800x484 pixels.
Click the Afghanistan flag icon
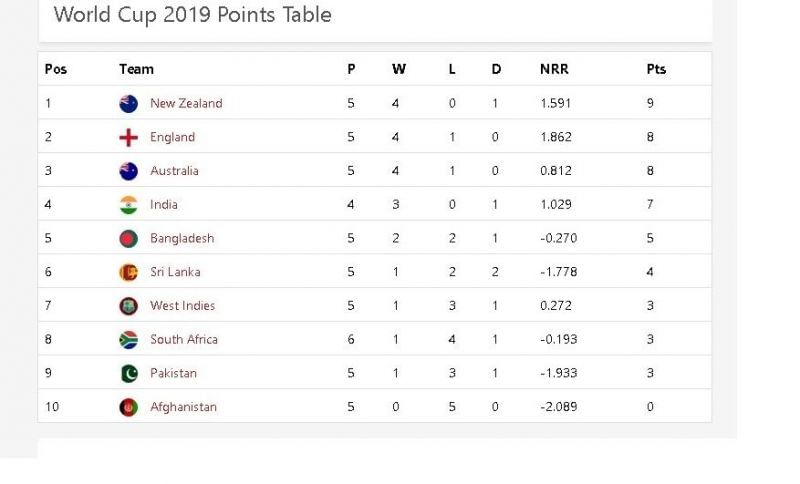[x=128, y=407]
